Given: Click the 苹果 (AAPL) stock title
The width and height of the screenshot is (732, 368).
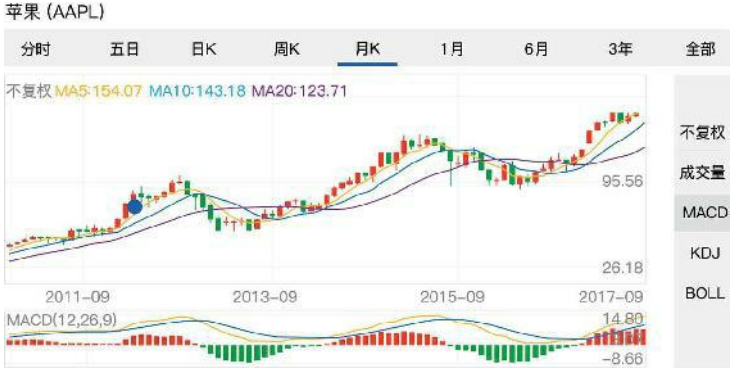Looking at the screenshot, I should point(54,12).
